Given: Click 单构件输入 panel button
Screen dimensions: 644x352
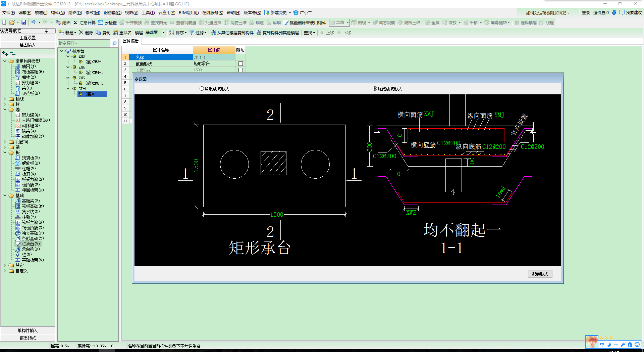Looking at the screenshot, I should [x=28, y=331].
